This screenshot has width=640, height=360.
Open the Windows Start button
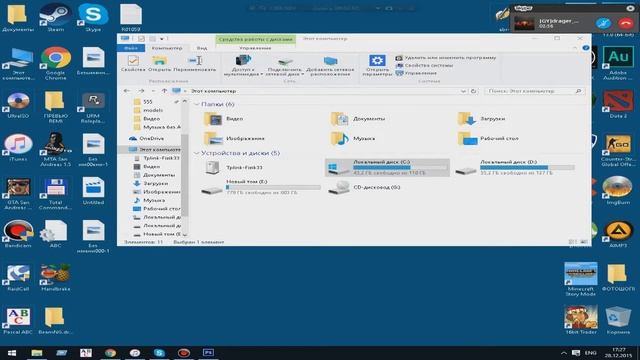click(11, 353)
